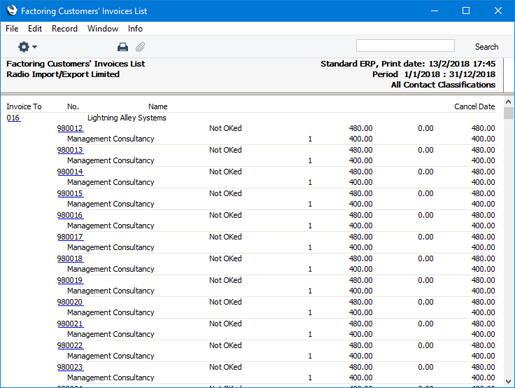Click the 'Name' column header

pyautogui.click(x=158, y=107)
